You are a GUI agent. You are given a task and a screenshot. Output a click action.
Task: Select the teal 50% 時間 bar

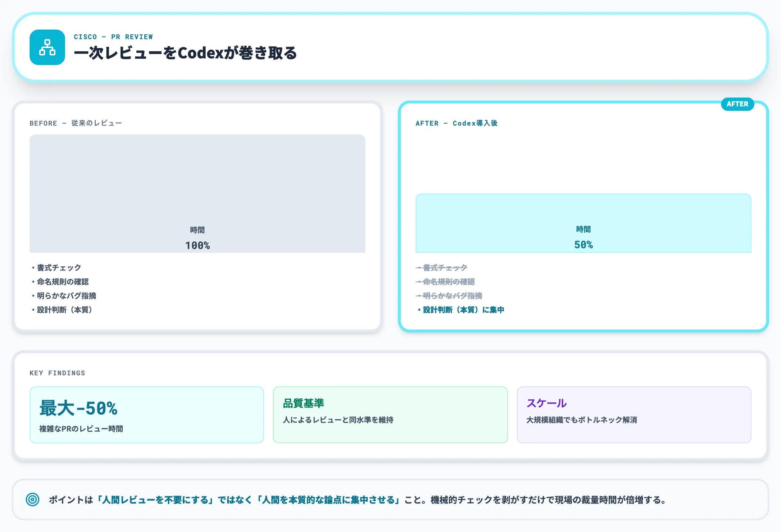tap(584, 222)
